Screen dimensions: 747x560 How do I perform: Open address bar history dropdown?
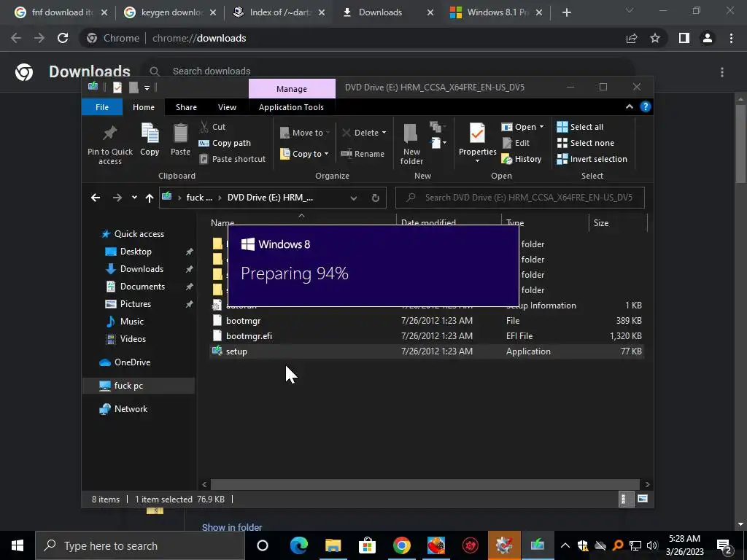pyautogui.click(x=354, y=198)
